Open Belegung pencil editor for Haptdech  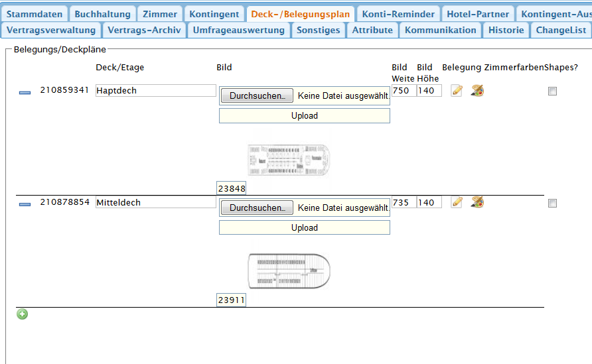[457, 91]
